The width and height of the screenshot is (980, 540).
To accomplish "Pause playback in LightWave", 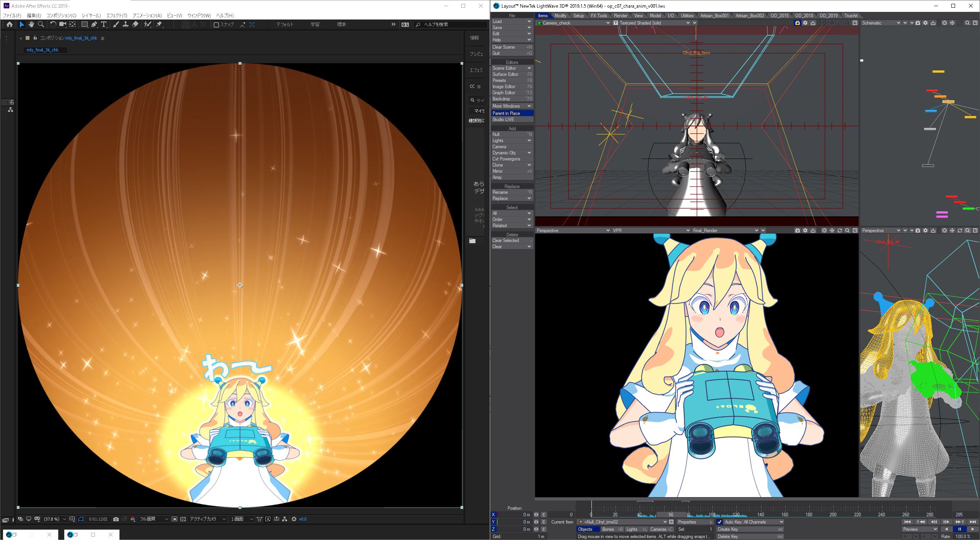I will click(959, 529).
